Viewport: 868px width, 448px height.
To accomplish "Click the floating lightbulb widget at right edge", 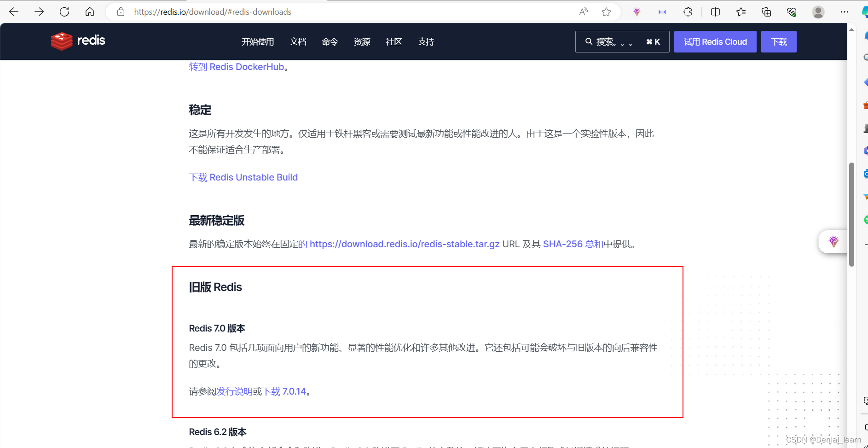I will [833, 241].
